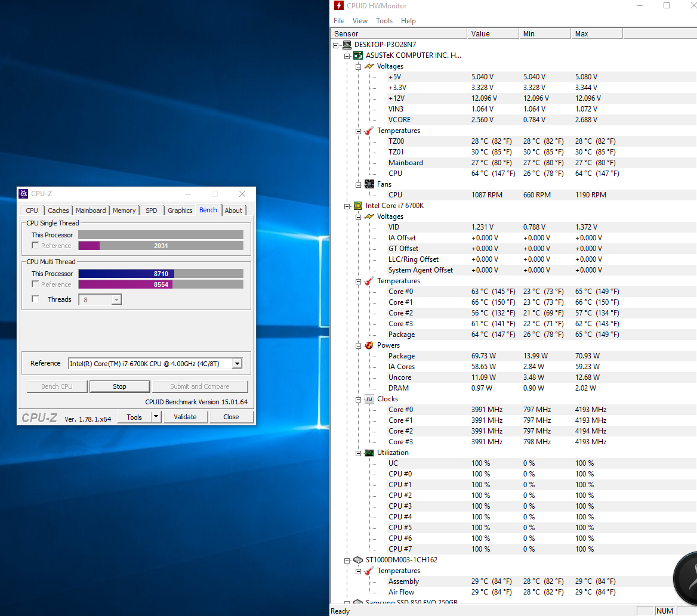Click the Single Thread Reference bar 2031

click(x=161, y=246)
